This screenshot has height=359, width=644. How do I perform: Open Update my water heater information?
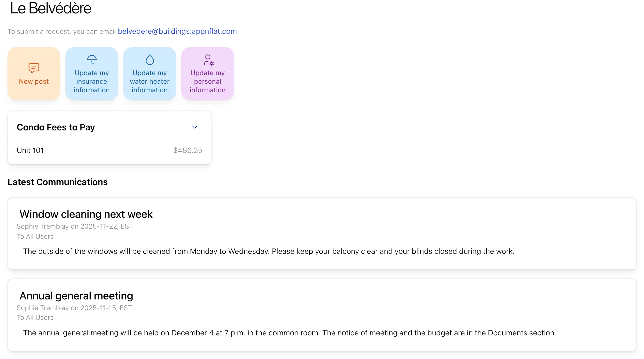pos(150,74)
